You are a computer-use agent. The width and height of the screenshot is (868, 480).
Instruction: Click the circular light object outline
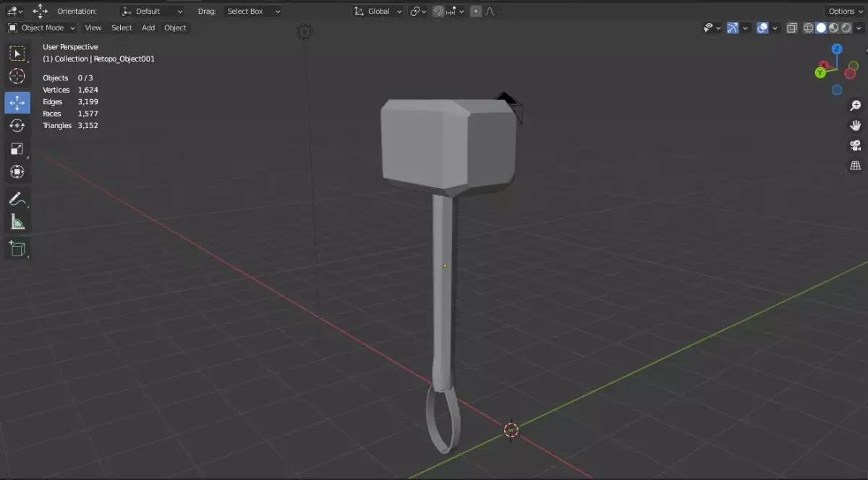tap(305, 32)
